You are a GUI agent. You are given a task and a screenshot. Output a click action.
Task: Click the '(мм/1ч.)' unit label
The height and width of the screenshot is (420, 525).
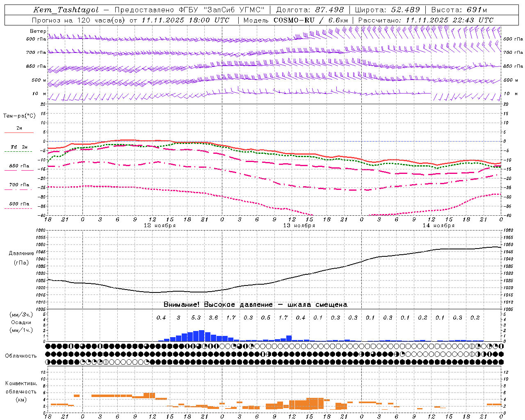(21, 330)
